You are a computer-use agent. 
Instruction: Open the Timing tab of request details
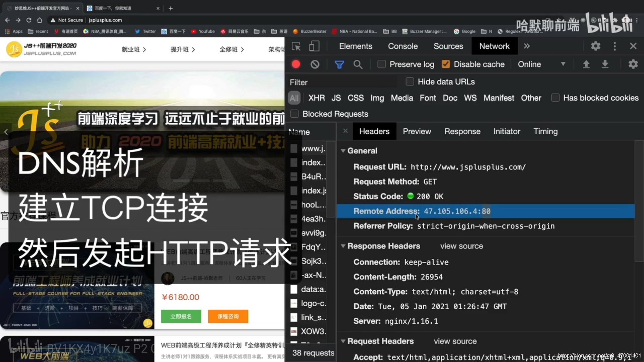545,131
